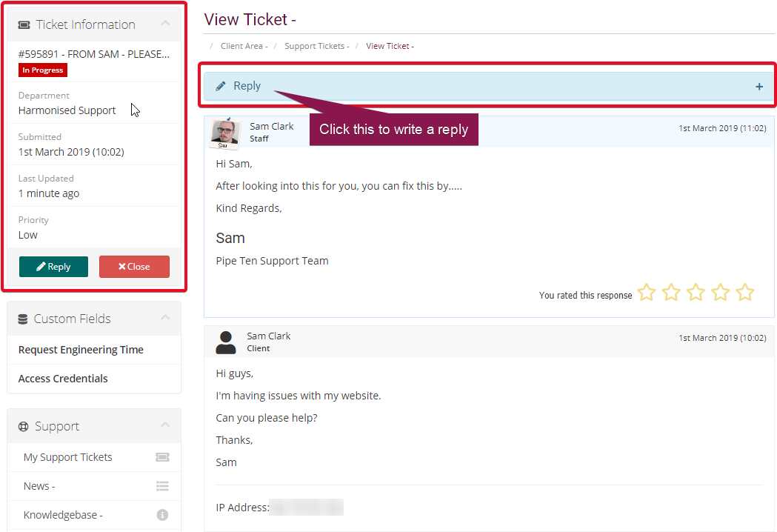Screen dimensions: 777x532
Task: Click the Ticket Information header icon
Action: point(24,24)
